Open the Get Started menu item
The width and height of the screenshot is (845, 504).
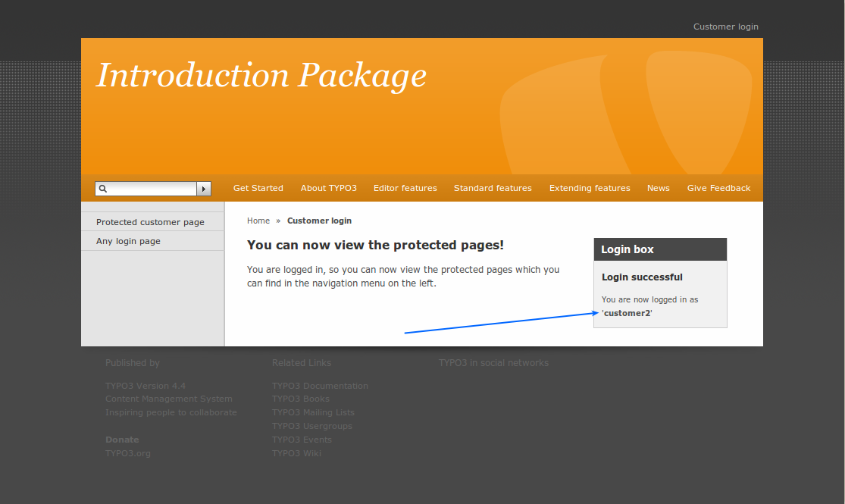[258, 188]
